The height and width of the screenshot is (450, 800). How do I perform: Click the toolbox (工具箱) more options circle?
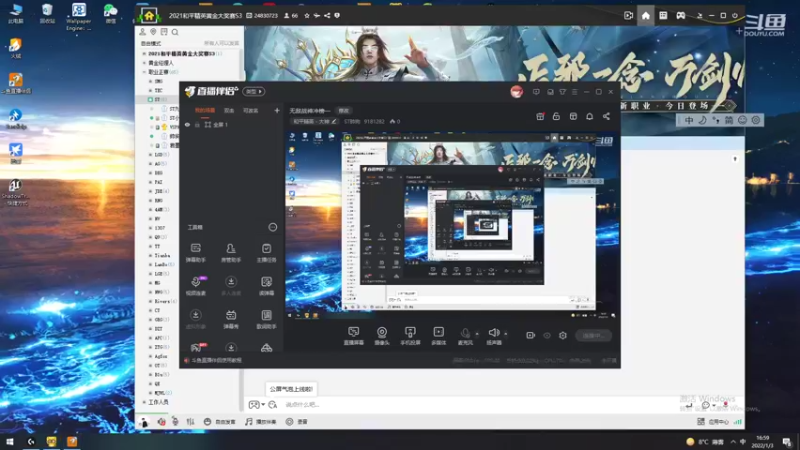click(273, 227)
